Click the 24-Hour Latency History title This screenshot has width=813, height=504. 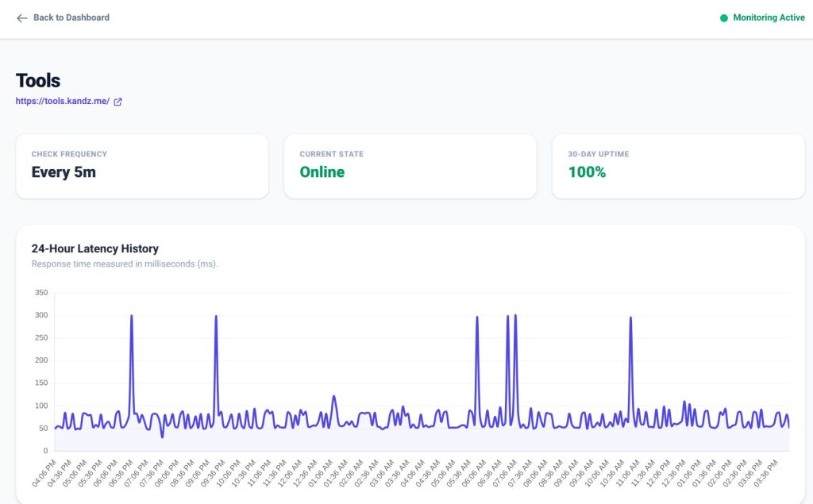coord(95,249)
